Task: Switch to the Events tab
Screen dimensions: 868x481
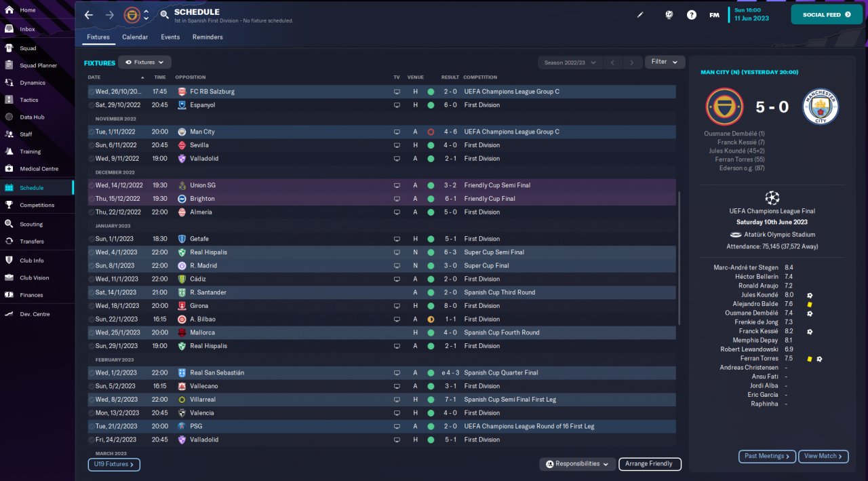Action: tap(170, 37)
